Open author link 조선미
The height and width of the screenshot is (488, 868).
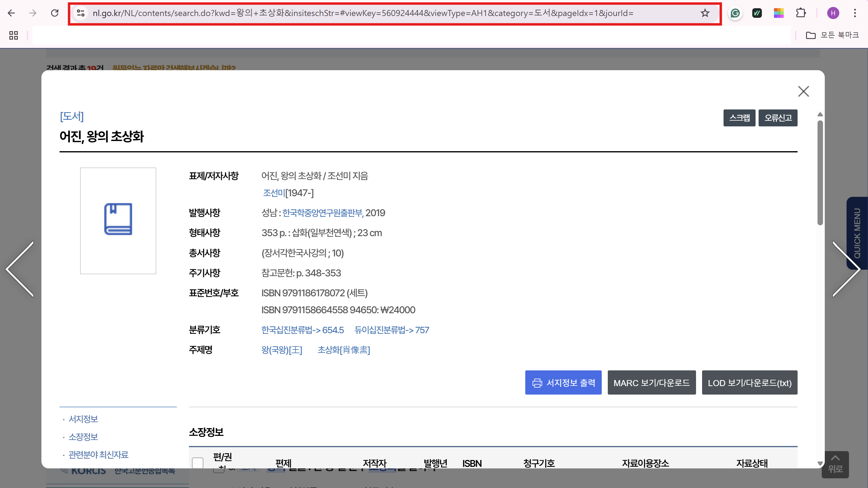click(x=274, y=193)
